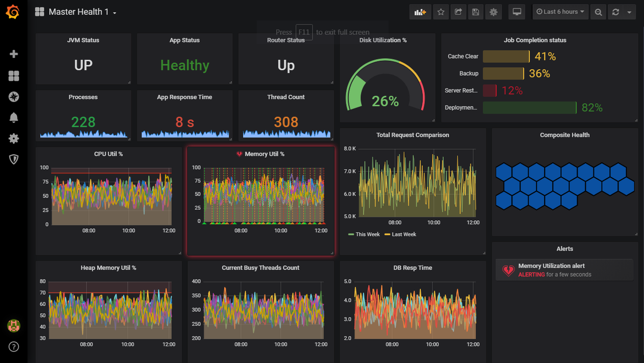Open the Dashboards section in the sidebar
644x363 pixels.
[x=13, y=76]
